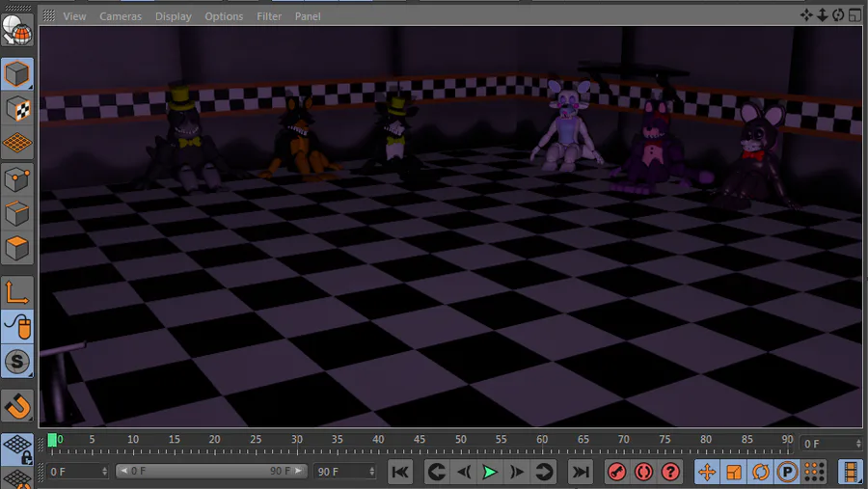Go to start of animation
This screenshot has width=868, height=489.
pyautogui.click(x=400, y=472)
